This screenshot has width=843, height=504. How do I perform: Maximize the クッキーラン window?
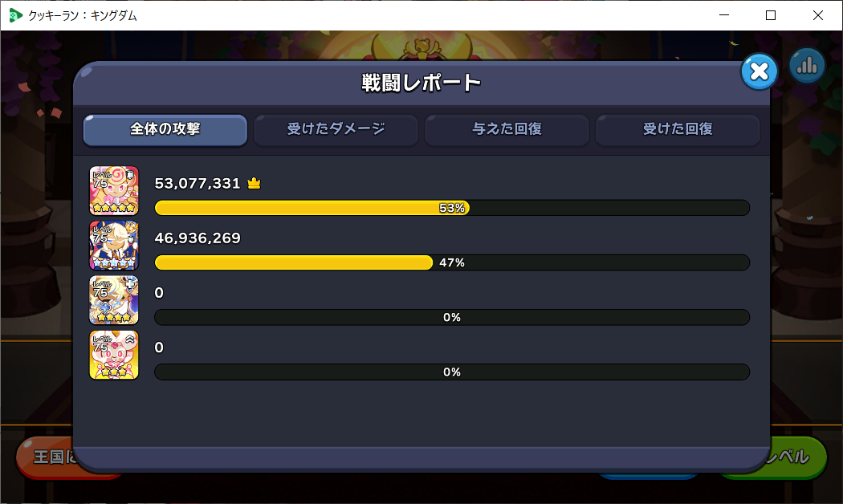[771, 15]
